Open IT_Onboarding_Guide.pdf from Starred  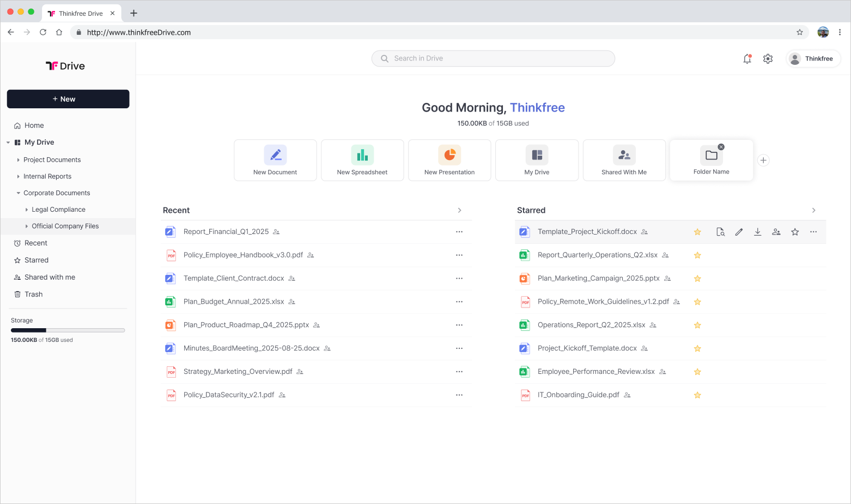point(578,395)
